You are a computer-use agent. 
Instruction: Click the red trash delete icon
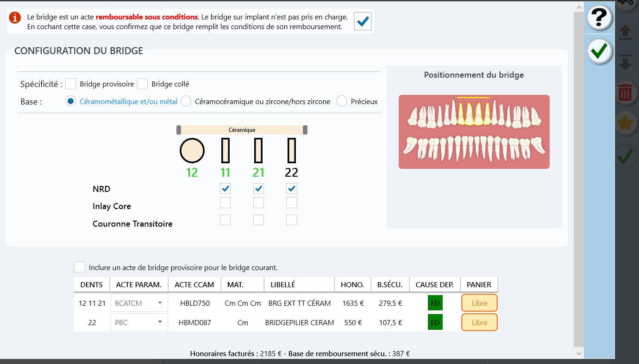point(626,93)
